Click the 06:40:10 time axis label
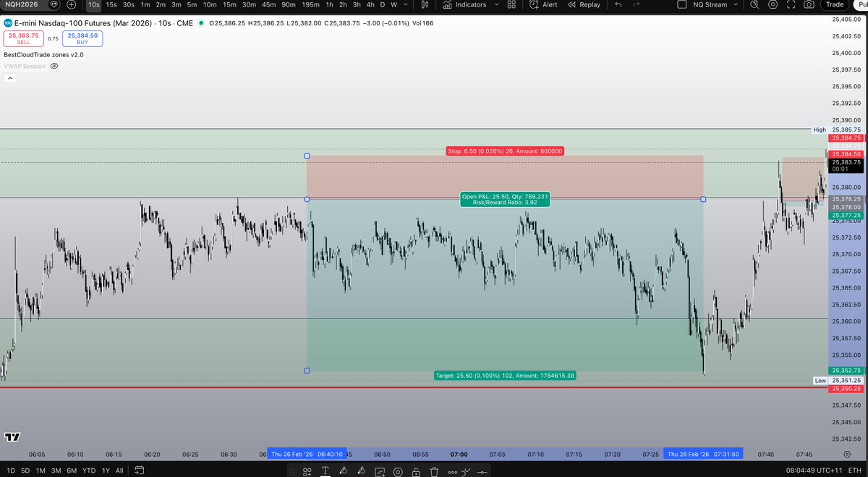The image size is (868, 477). (x=307, y=454)
